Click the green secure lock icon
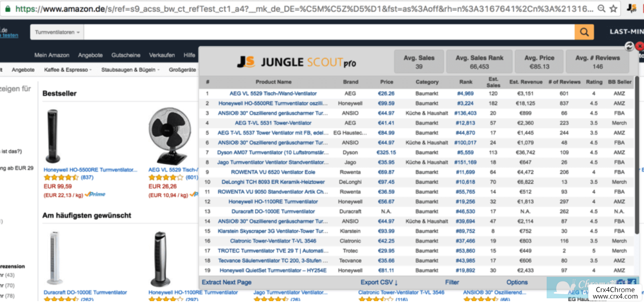Viewport: 644px width, 303px height. click(x=8, y=8)
